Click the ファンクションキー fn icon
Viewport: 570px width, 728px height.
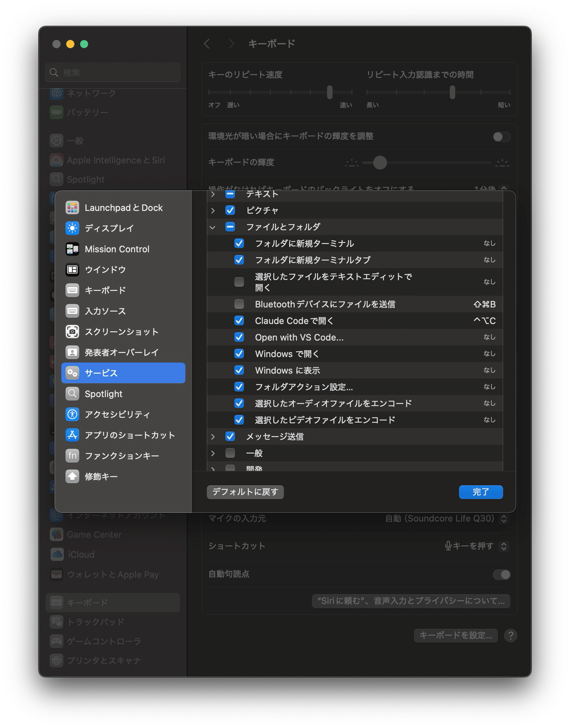pos(72,456)
